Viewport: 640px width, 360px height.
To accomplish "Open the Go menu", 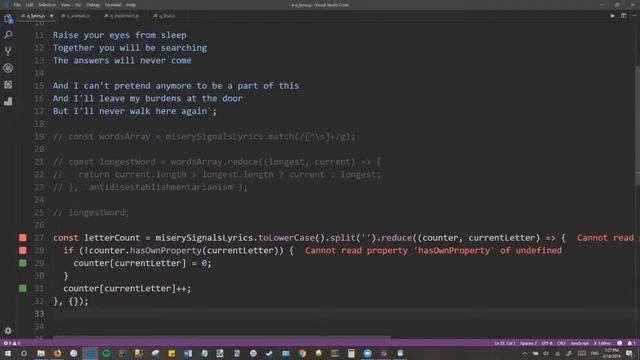I will (78, 5).
